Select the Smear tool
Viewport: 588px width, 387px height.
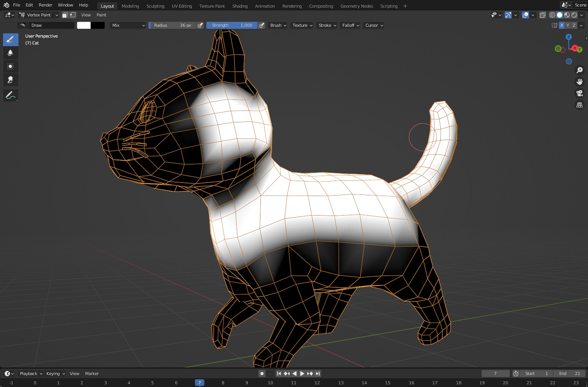pyautogui.click(x=10, y=79)
